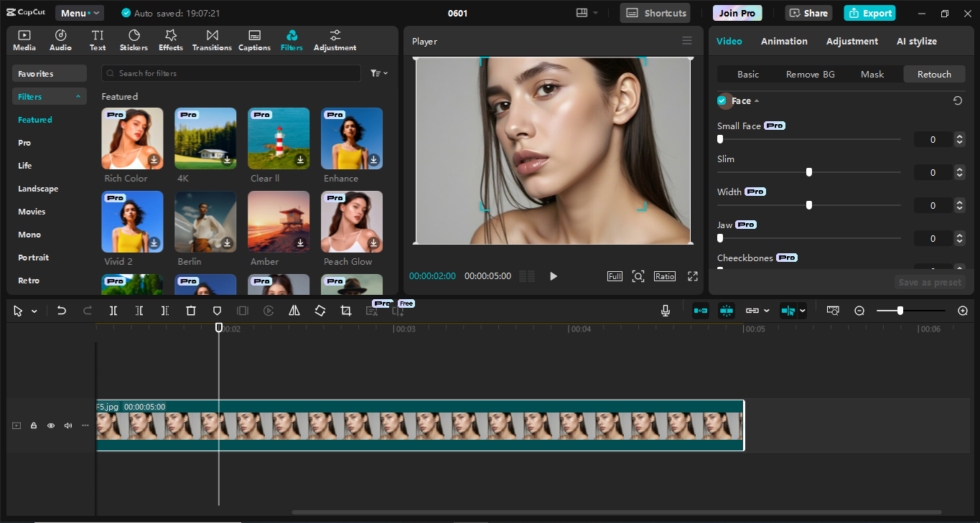This screenshot has height=523, width=980.
Task: Open the voiceover recording tool
Action: click(x=665, y=310)
